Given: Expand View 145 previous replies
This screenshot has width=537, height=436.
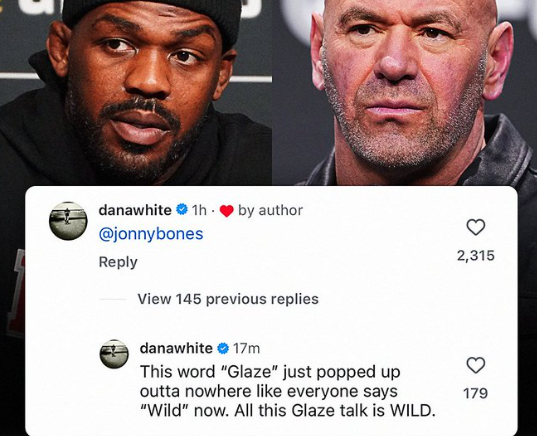Looking at the screenshot, I should (228, 299).
